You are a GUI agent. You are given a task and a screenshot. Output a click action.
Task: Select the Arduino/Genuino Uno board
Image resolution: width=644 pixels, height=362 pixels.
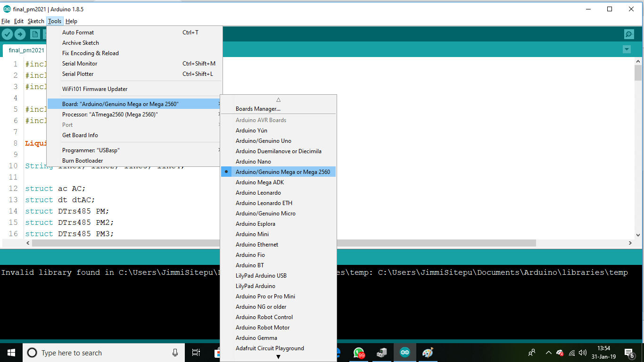coord(278,141)
